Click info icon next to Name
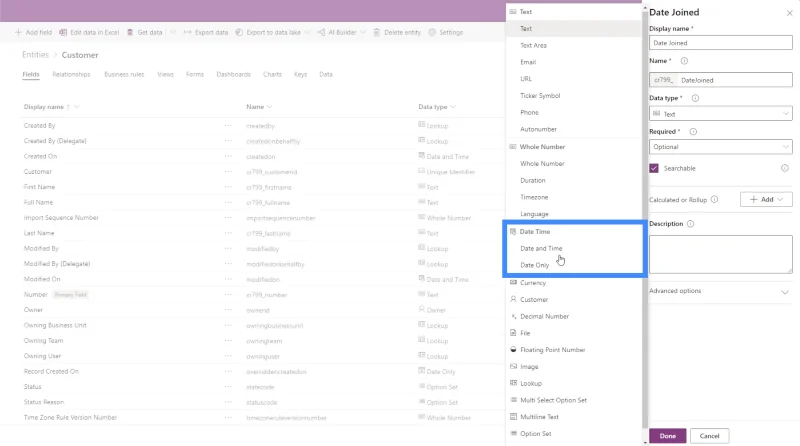This screenshot has width=800, height=446. (684, 61)
